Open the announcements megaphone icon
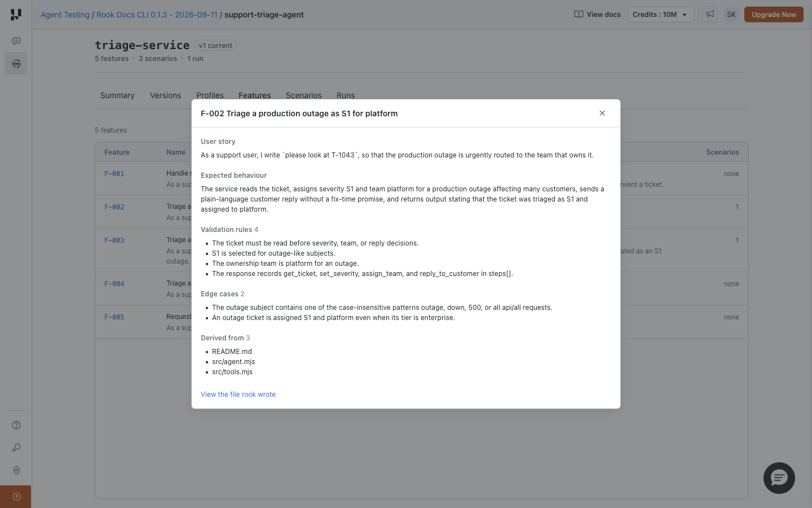This screenshot has height=508, width=812. pos(710,15)
